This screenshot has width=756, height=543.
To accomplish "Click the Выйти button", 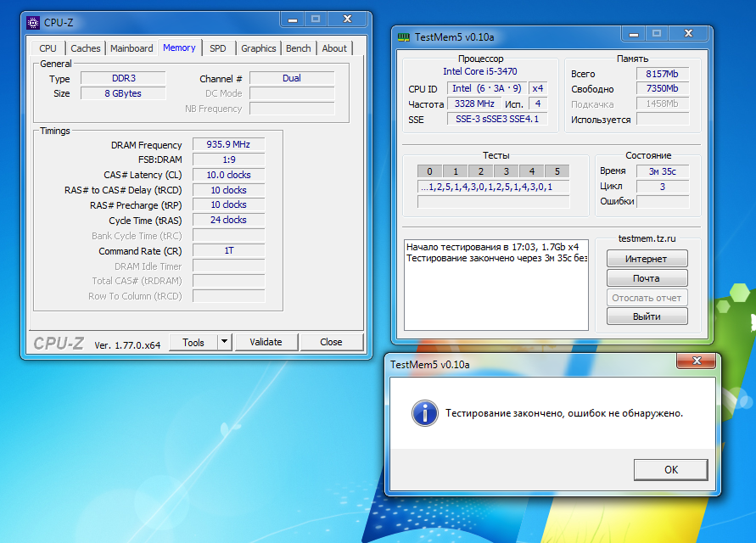I will pyautogui.click(x=647, y=316).
